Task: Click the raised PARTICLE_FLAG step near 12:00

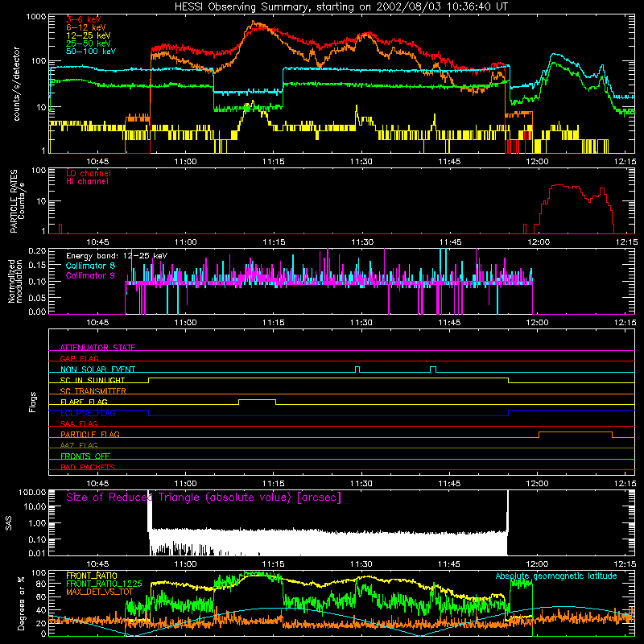Action: pos(576,432)
